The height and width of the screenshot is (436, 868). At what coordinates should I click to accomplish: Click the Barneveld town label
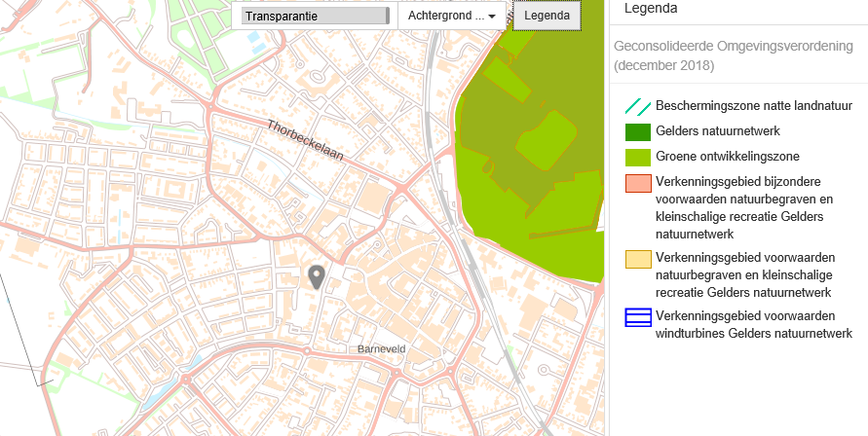pyautogui.click(x=382, y=349)
